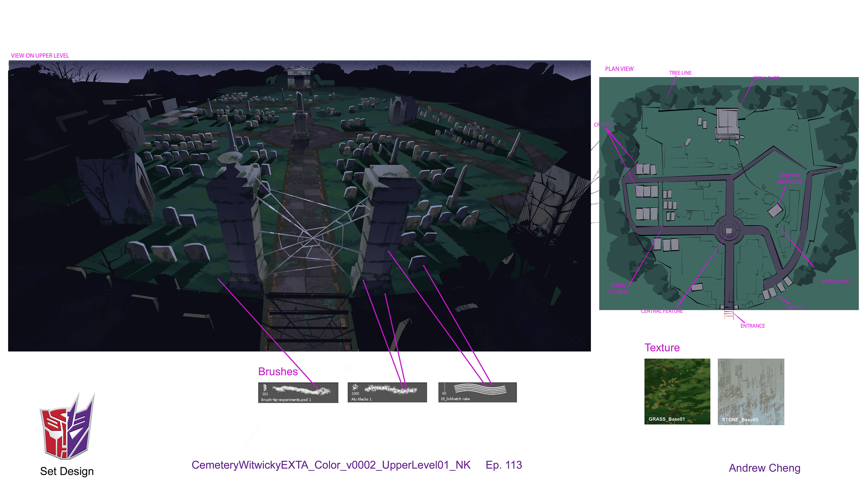The width and height of the screenshot is (868, 488).
Task: Click the CRYPT W/ GARGOYLE annotation
Action: pyautogui.click(x=790, y=178)
